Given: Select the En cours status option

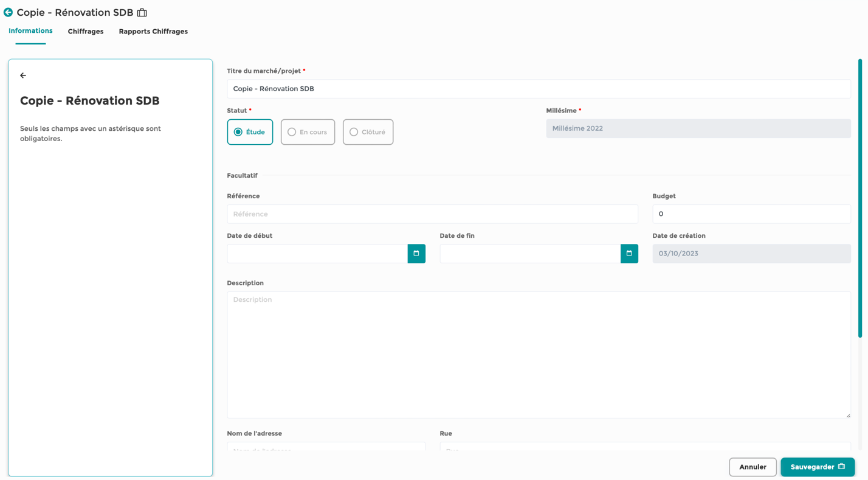Looking at the screenshot, I should [x=308, y=132].
